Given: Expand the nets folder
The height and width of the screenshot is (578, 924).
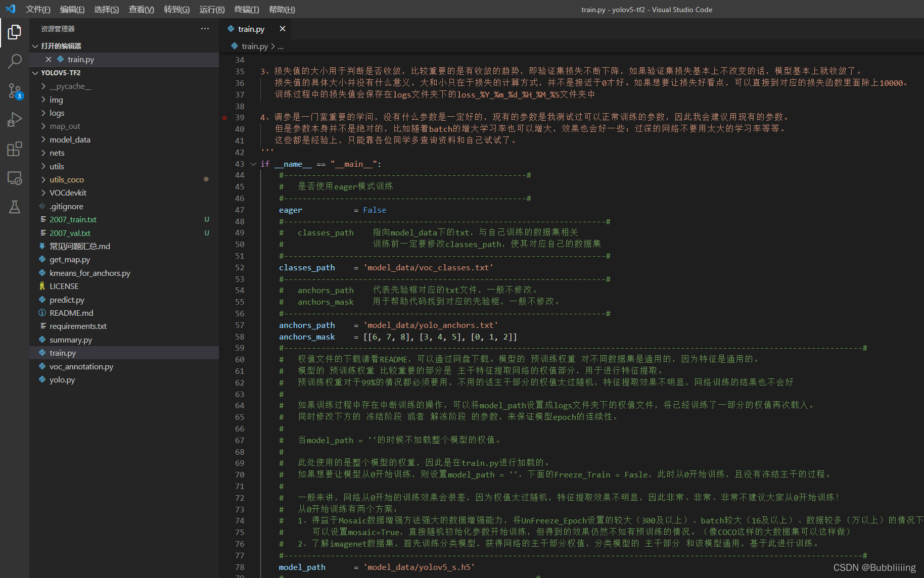Looking at the screenshot, I should pos(43,153).
